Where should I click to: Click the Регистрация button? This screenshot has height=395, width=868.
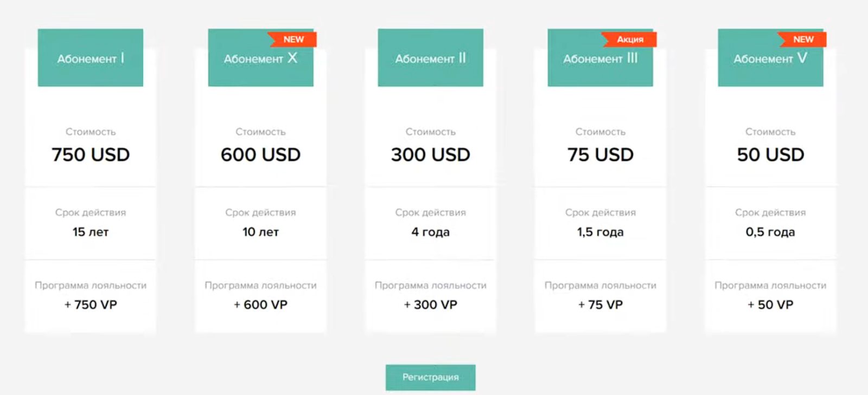tap(430, 377)
